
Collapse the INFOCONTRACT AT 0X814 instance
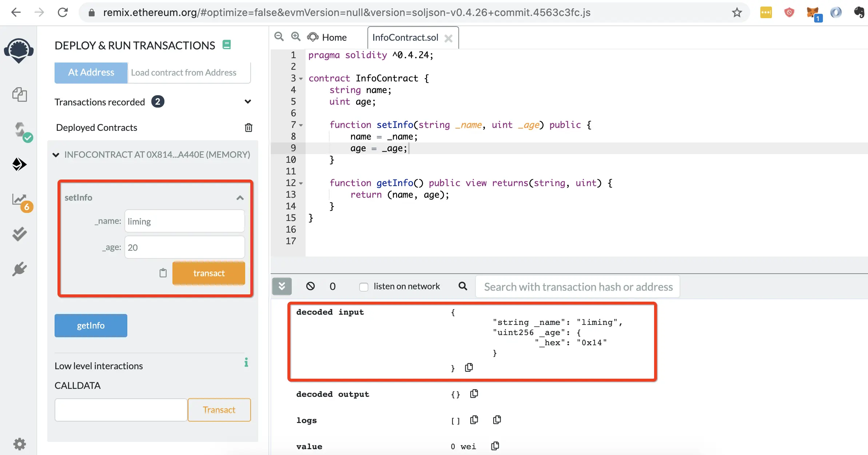pyautogui.click(x=56, y=155)
